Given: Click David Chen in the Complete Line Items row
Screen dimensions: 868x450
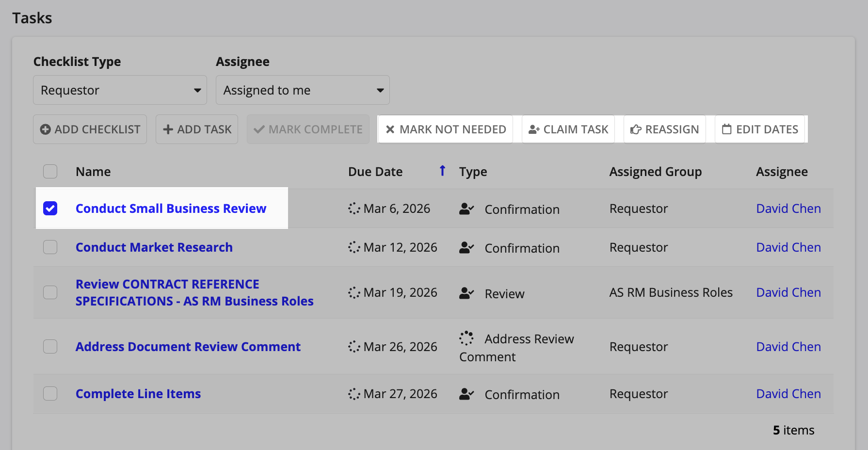Looking at the screenshot, I should tap(788, 394).
